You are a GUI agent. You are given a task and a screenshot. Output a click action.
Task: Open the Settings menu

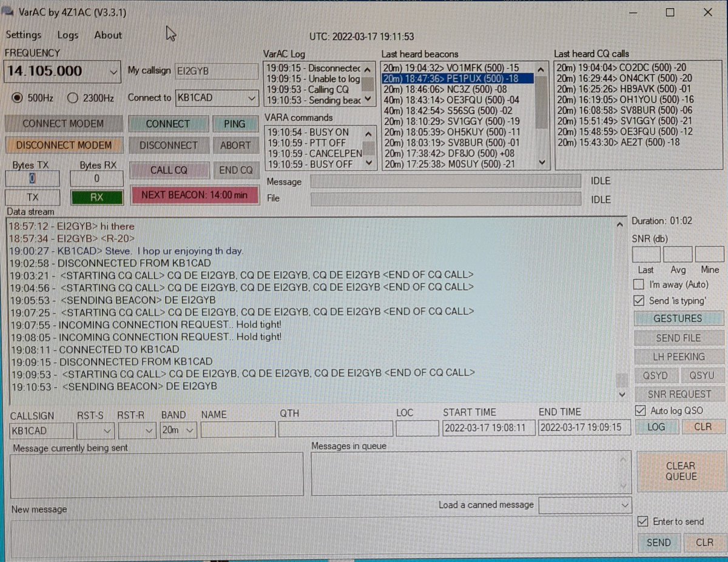click(24, 35)
